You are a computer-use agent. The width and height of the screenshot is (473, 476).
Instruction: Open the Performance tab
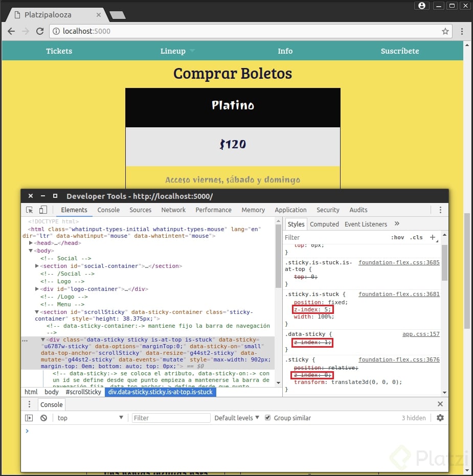(x=213, y=210)
